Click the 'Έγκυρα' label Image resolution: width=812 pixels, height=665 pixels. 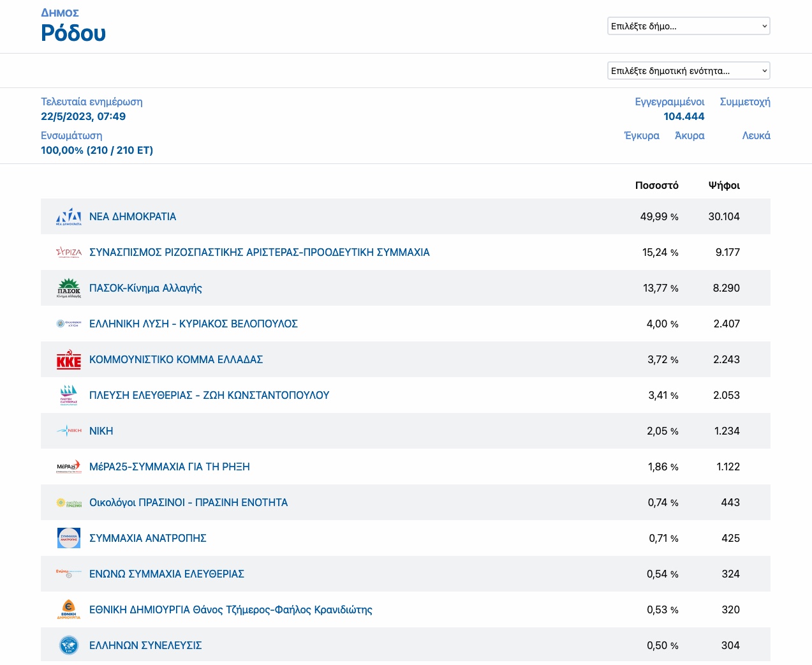(x=642, y=135)
